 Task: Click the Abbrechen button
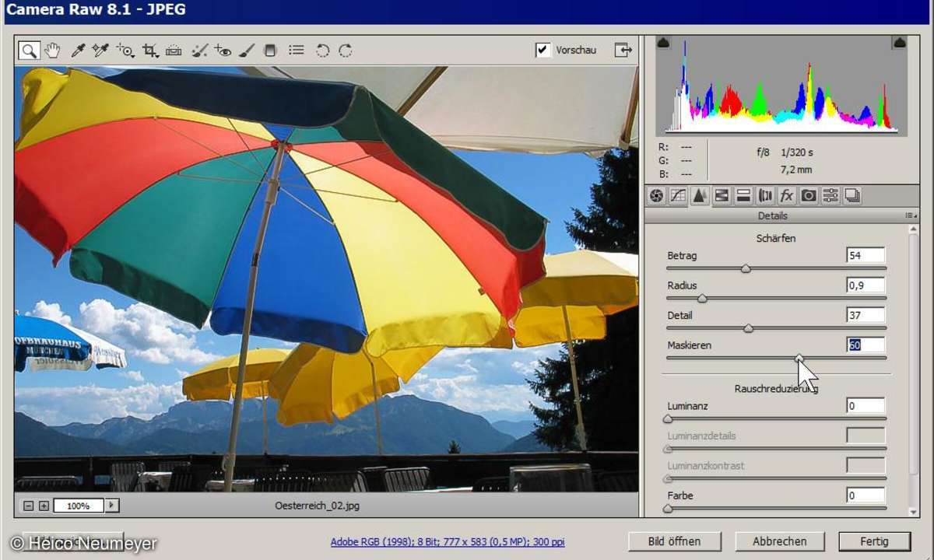pyautogui.click(x=780, y=541)
